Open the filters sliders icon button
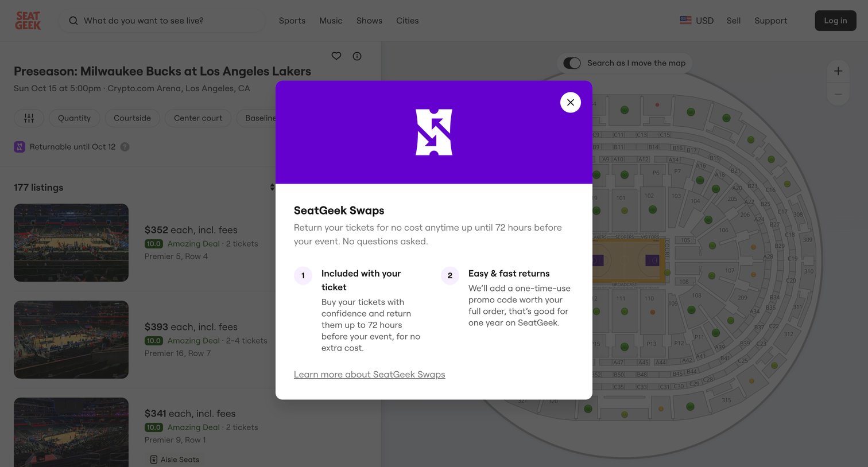Viewport: 868px width, 467px height. click(29, 118)
